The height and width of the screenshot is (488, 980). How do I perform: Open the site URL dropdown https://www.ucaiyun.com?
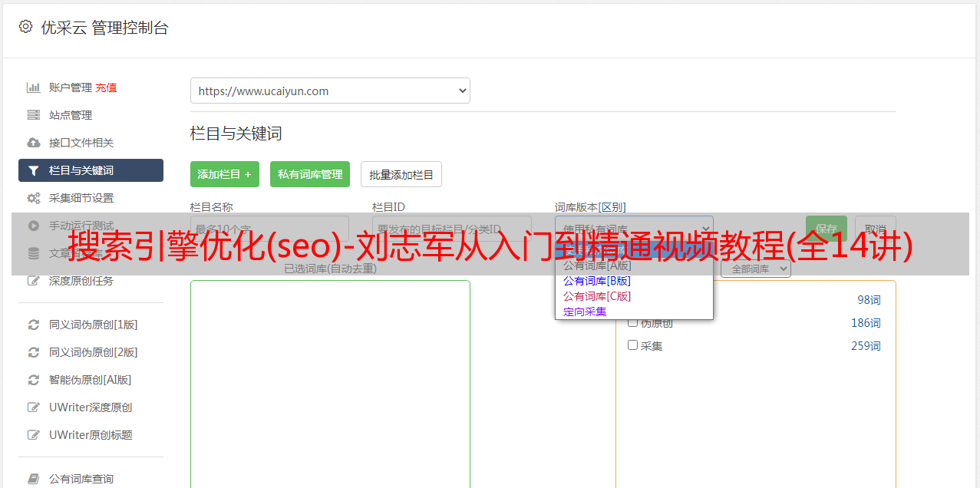(x=330, y=91)
